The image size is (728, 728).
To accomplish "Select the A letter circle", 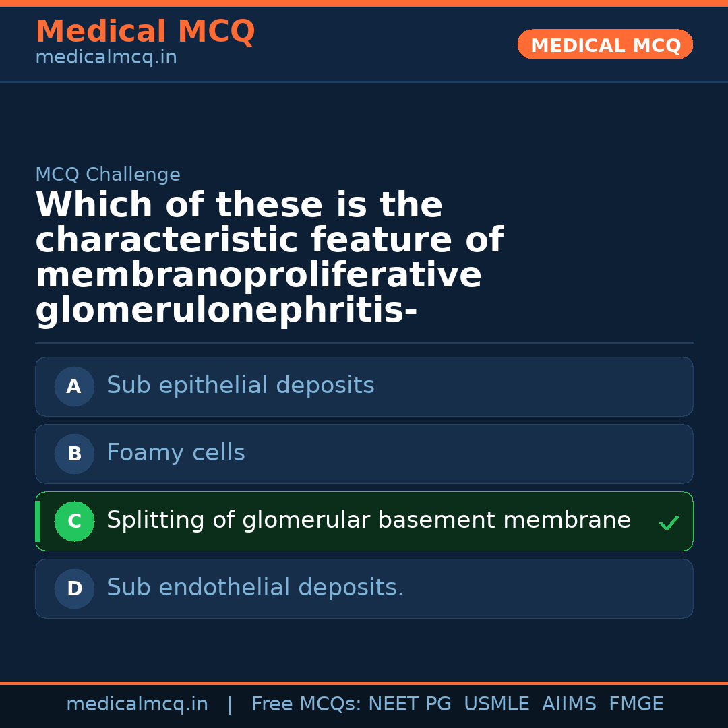I will pyautogui.click(x=74, y=387).
